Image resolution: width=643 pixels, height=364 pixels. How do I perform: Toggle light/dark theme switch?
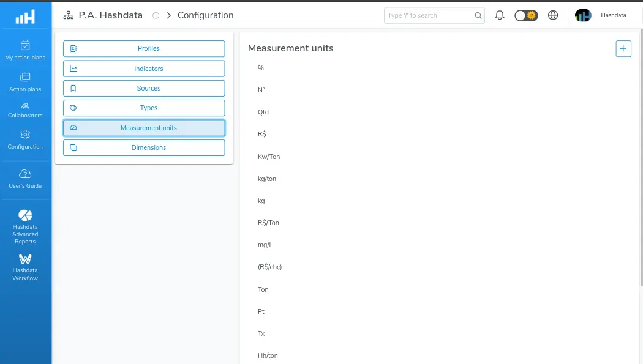[x=526, y=15]
